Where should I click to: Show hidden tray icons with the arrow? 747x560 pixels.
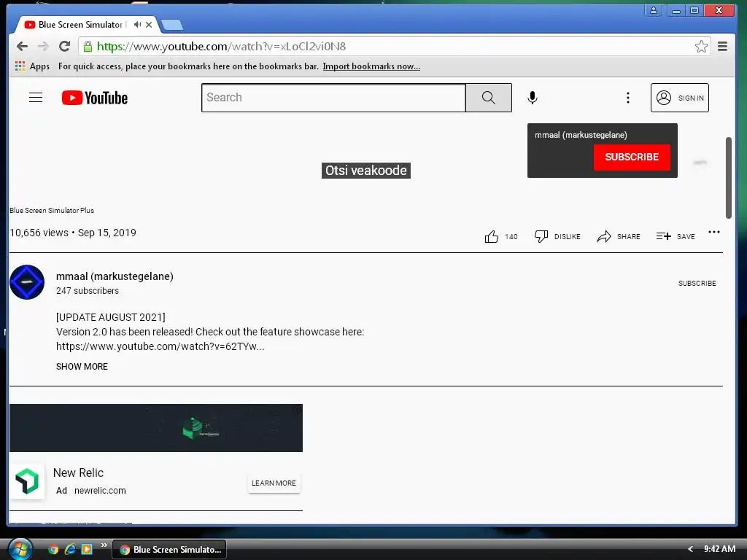tap(690, 550)
